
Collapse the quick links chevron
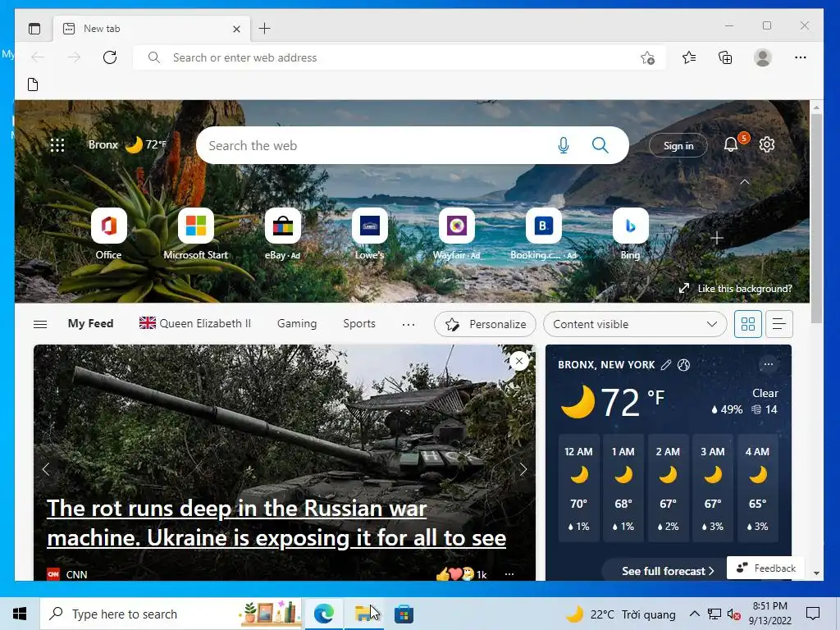[x=745, y=182]
